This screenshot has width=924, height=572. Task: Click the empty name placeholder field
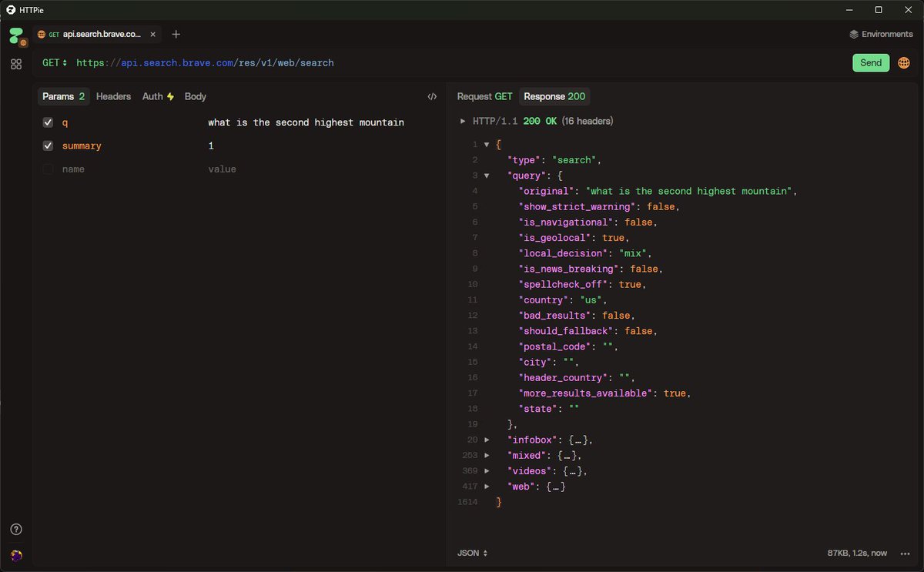(73, 169)
